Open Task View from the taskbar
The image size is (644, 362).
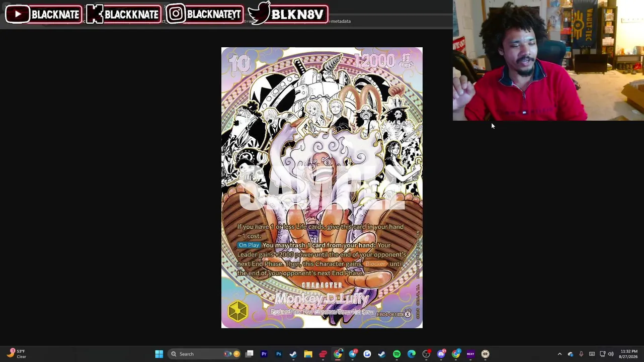coord(249,354)
